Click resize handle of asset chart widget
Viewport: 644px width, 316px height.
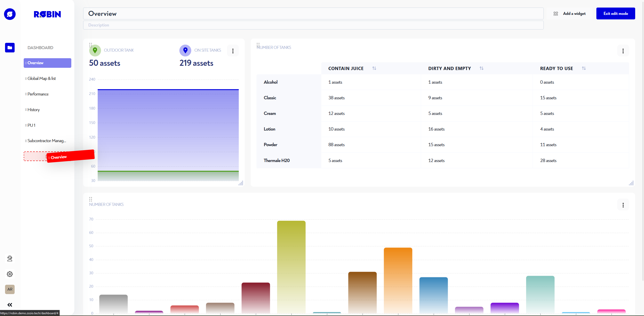[241, 183]
